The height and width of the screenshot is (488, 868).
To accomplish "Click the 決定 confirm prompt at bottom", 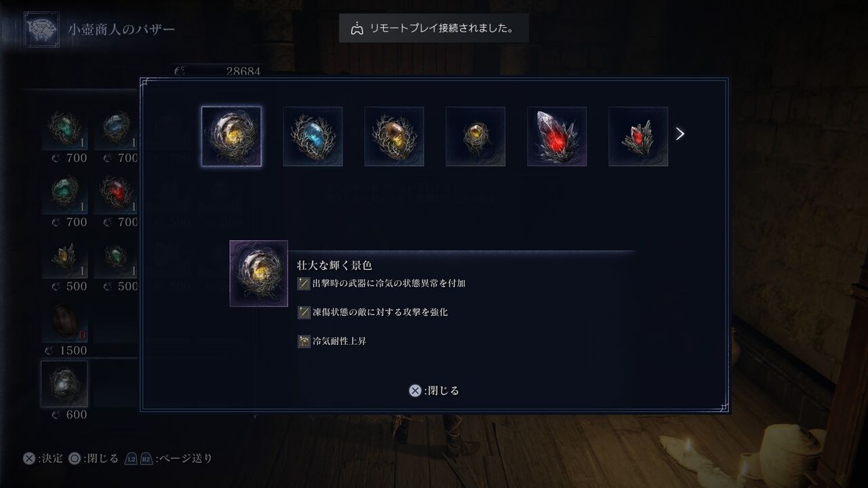I will 43,458.
